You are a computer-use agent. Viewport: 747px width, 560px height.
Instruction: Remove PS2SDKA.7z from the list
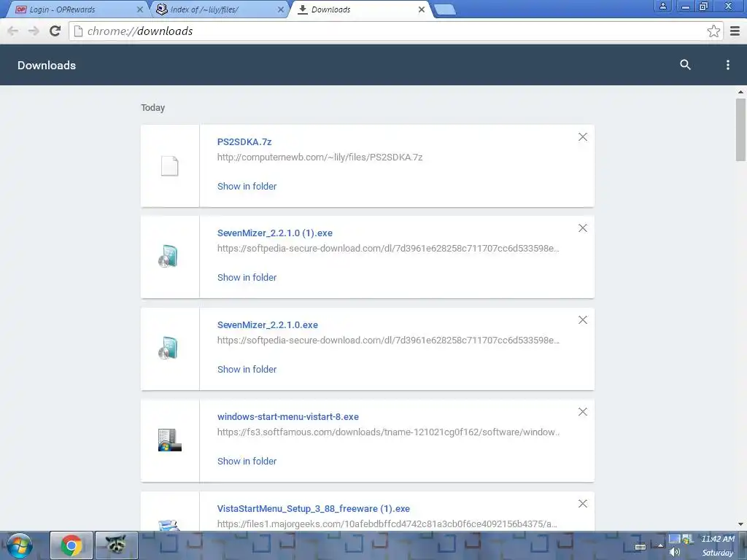point(583,137)
